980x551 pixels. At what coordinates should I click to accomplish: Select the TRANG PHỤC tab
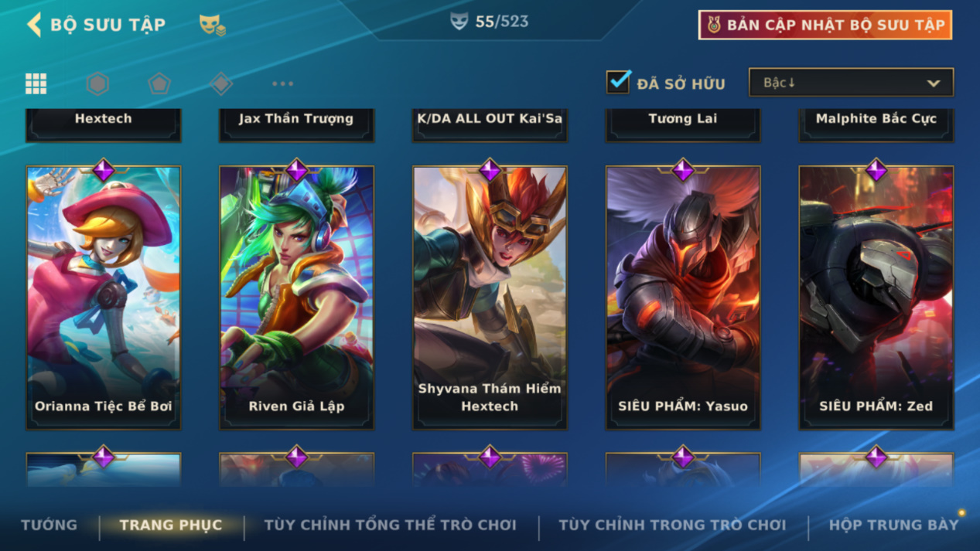(171, 525)
